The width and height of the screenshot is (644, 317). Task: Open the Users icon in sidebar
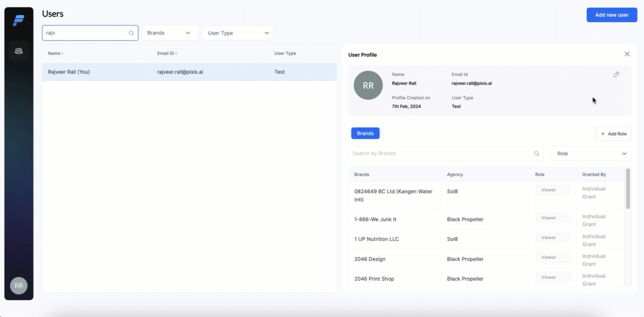click(19, 51)
